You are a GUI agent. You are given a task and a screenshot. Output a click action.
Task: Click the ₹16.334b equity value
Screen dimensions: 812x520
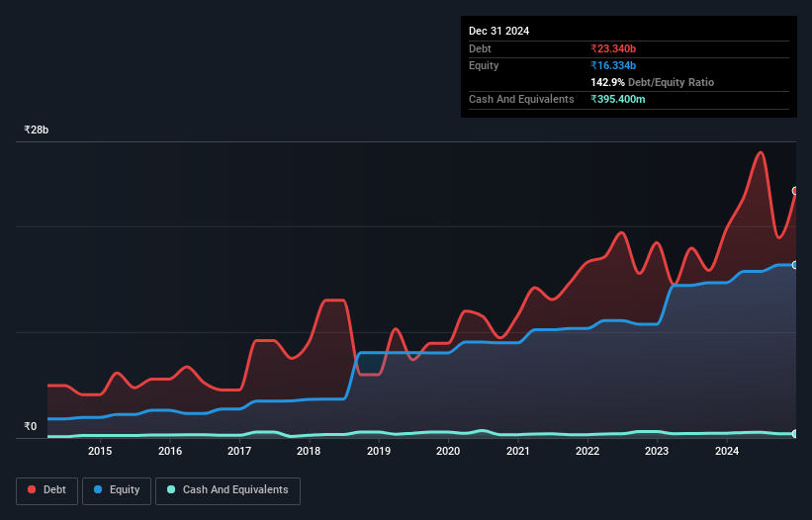[x=613, y=65]
